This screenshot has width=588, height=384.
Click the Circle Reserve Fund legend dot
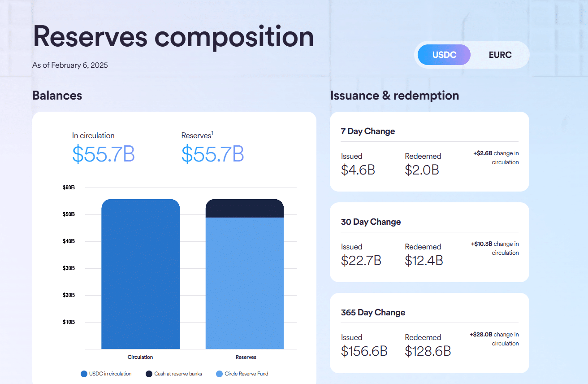coord(219,374)
